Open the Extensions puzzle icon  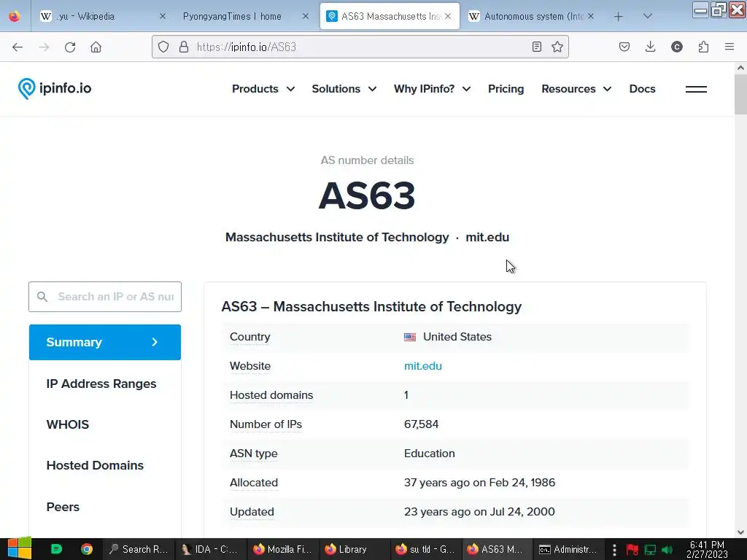pyautogui.click(x=703, y=47)
